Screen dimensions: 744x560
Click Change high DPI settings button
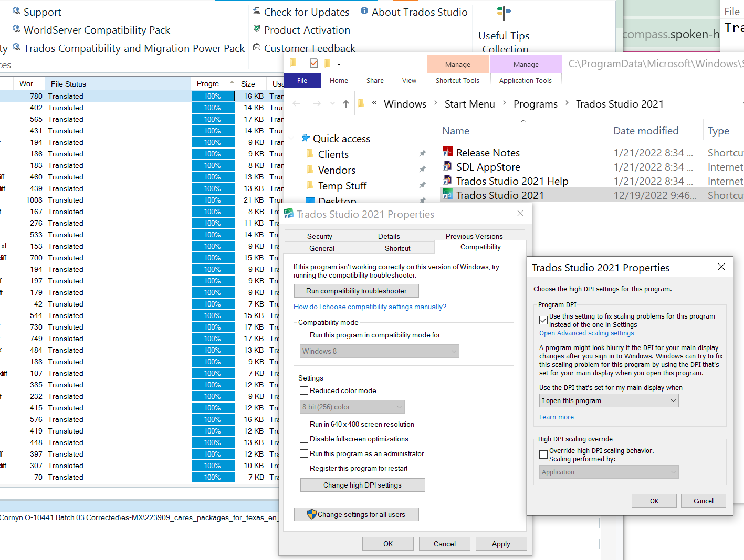pos(362,485)
